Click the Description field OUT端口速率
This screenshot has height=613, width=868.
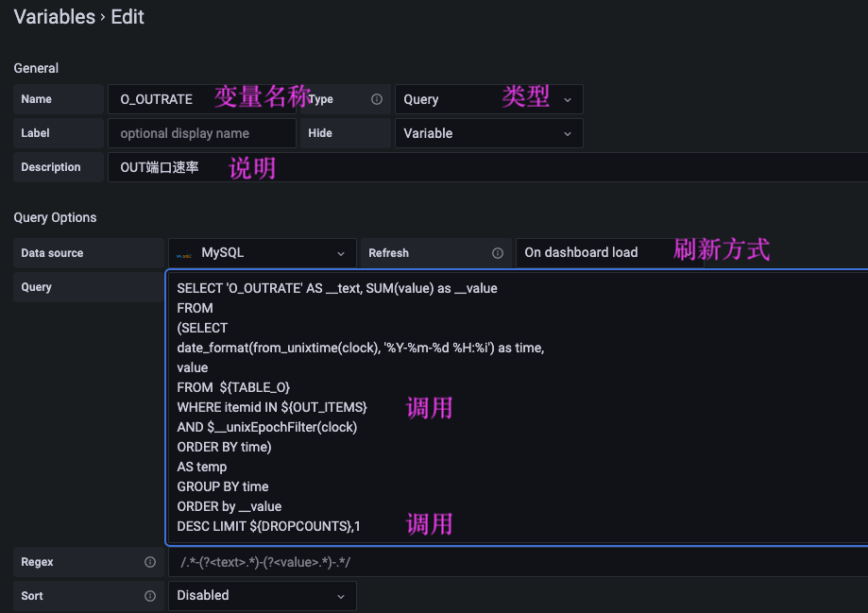pyautogui.click(x=487, y=167)
